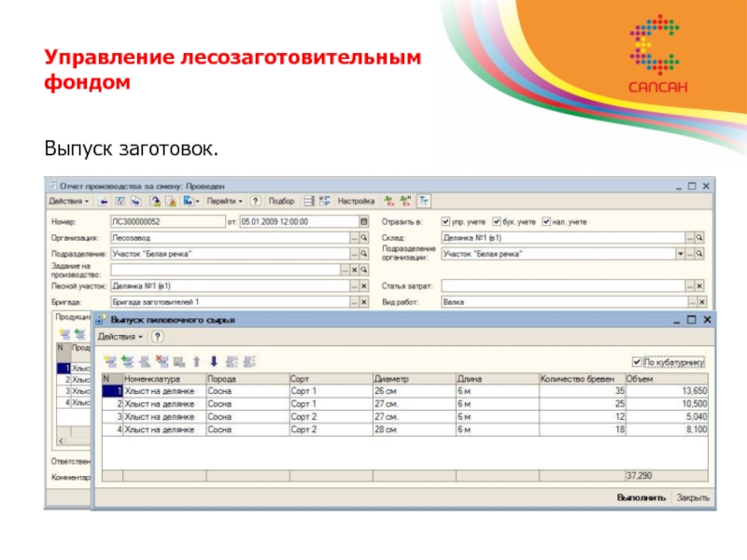Click the Настройка toolbar item
Viewport: 747px width, 560px height.
(356, 201)
